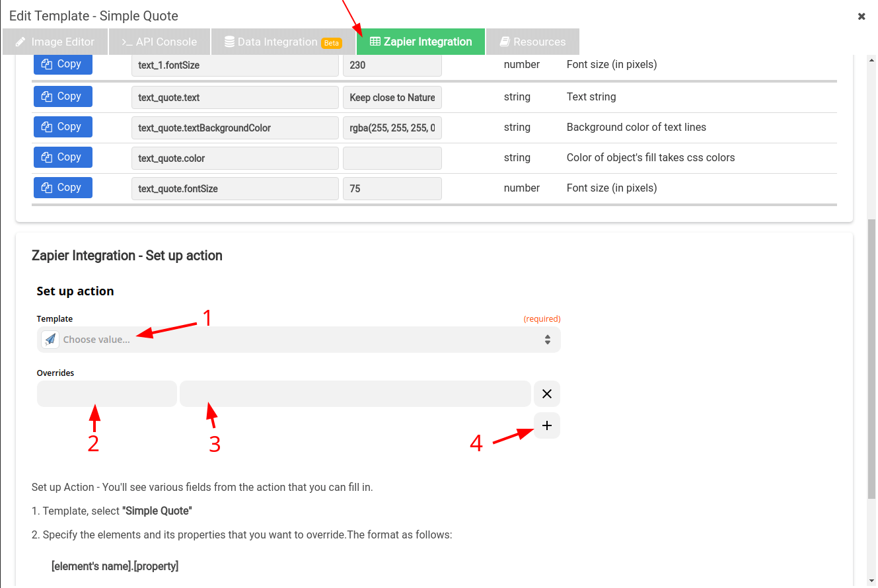878x588 pixels.
Task: Select the pencil icon on Image Editor tab
Action: point(21,41)
